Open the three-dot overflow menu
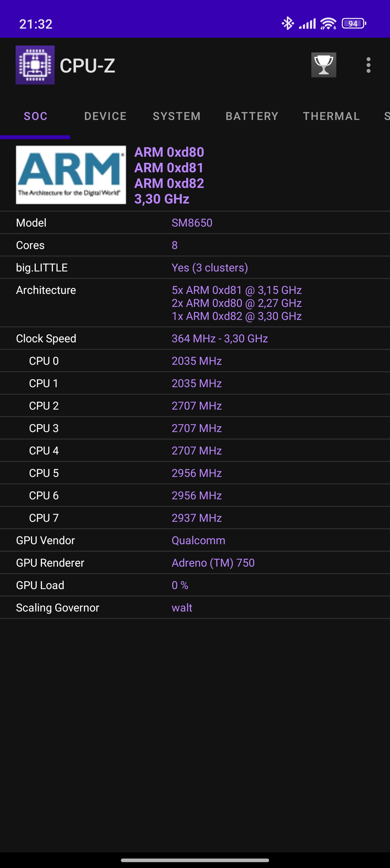 click(x=368, y=65)
